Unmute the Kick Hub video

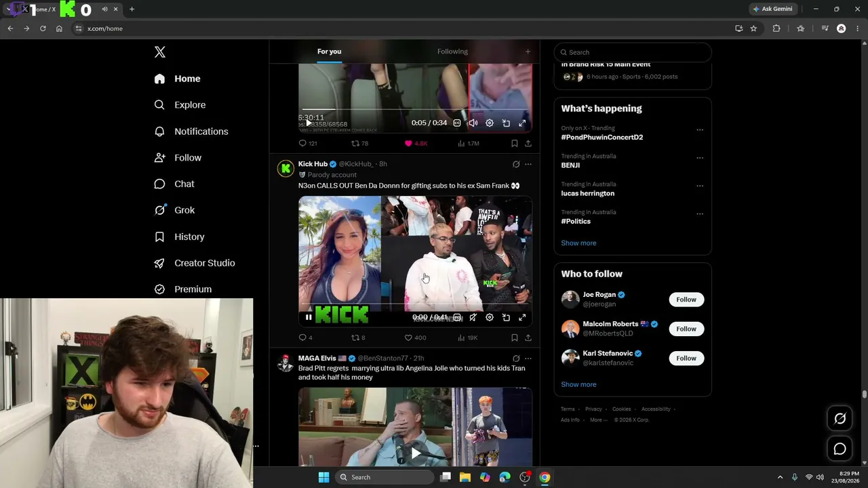coord(473,317)
